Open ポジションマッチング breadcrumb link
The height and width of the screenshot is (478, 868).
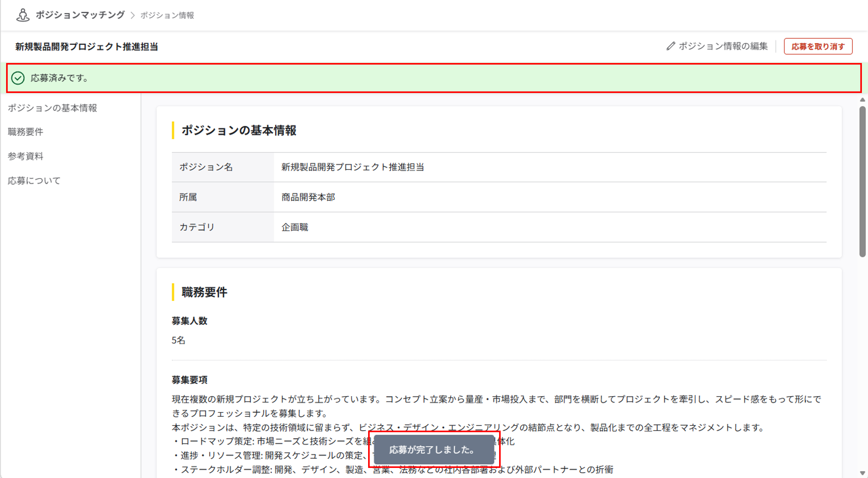[x=80, y=15]
